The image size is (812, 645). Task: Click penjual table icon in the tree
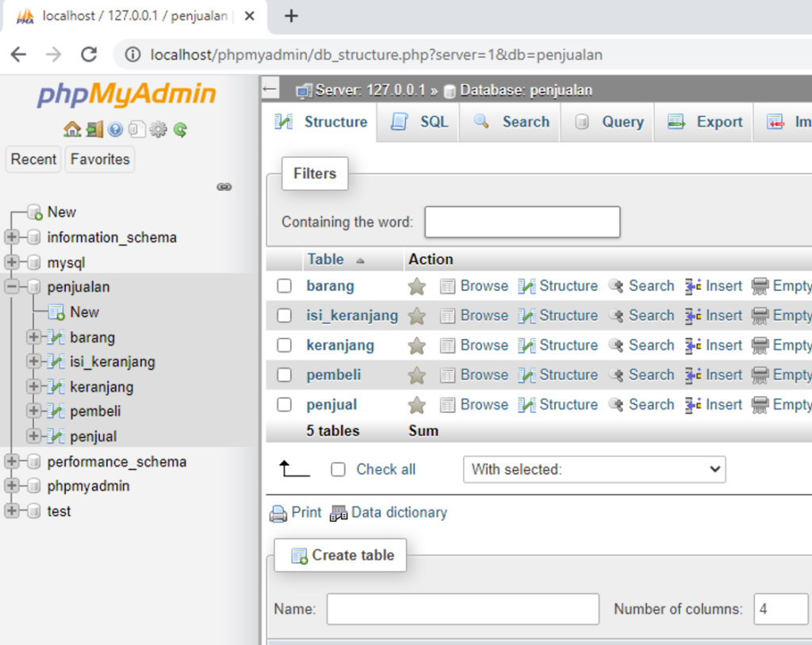point(56,437)
